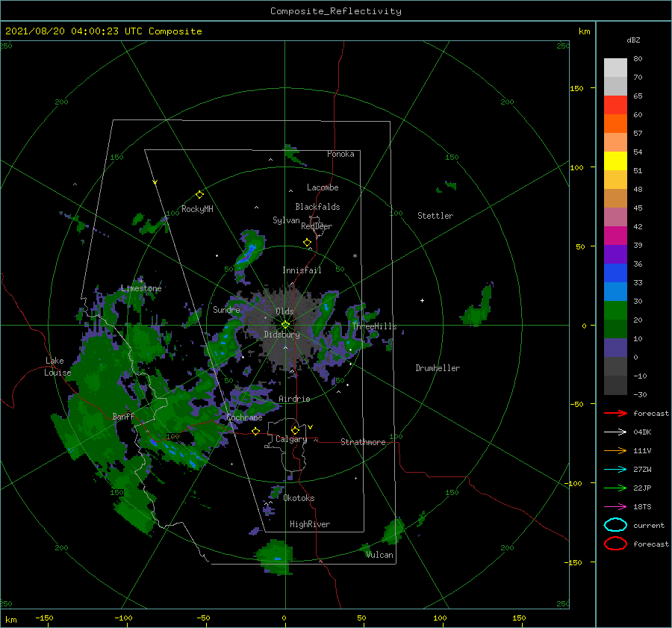Image resolution: width=672 pixels, height=628 pixels.
Task: Click the Stettler city label
Action: pyautogui.click(x=435, y=216)
